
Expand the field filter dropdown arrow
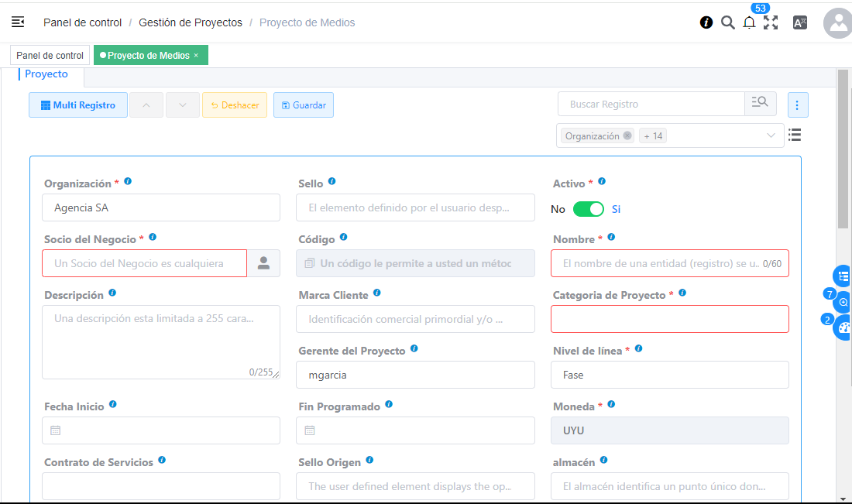pos(771,135)
